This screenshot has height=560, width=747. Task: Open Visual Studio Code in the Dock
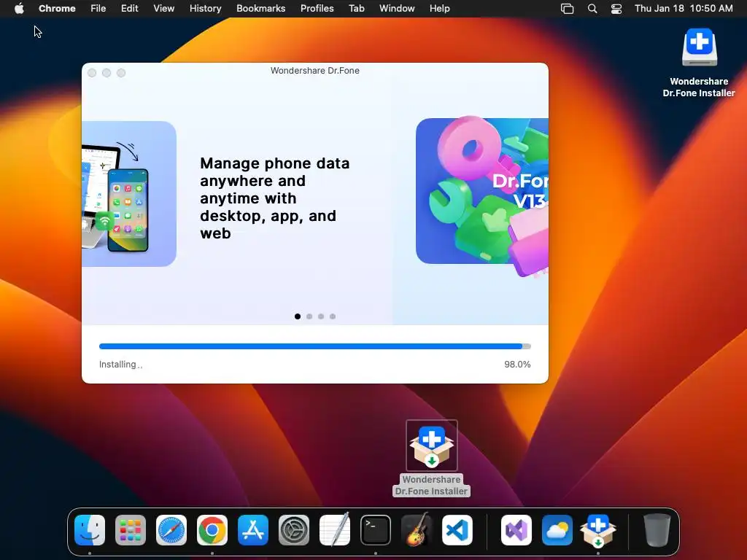457,530
